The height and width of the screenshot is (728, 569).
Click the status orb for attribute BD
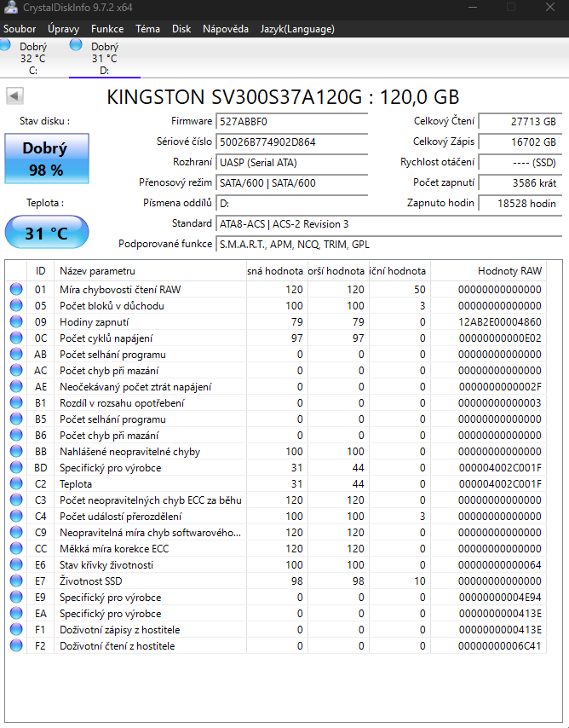pos(16,467)
